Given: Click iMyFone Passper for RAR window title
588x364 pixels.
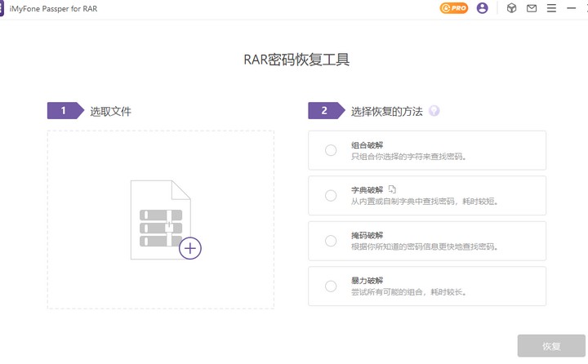Looking at the screenshot, I should (x=53, y=9).
